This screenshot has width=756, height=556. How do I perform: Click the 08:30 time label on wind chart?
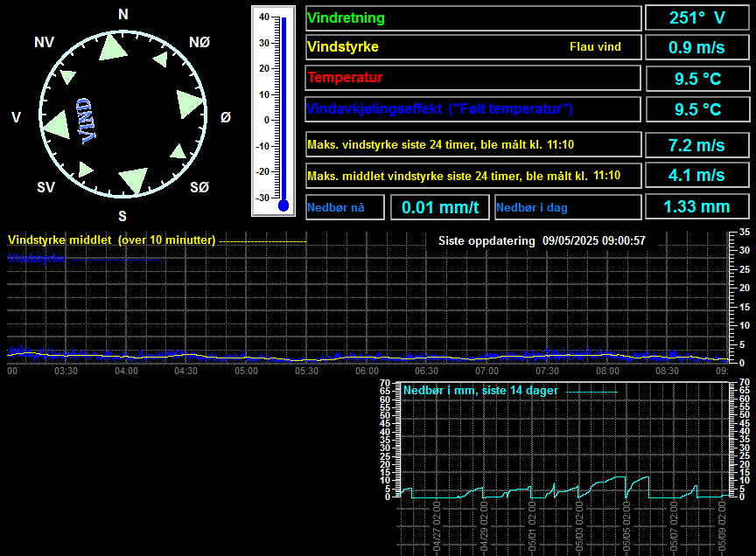[668, 371]
